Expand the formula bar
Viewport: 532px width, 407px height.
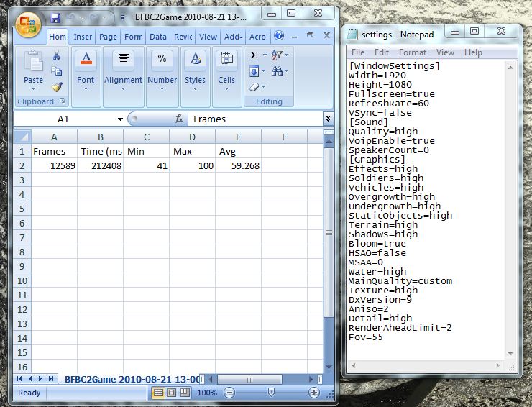[328, 119]
